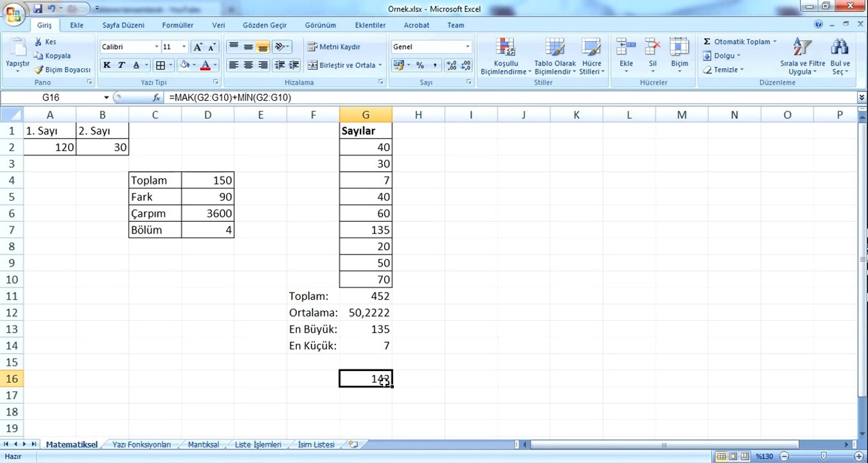Toggle bottom vertical alignment
The height and width of the screenshot is (463, 868).
263,47
